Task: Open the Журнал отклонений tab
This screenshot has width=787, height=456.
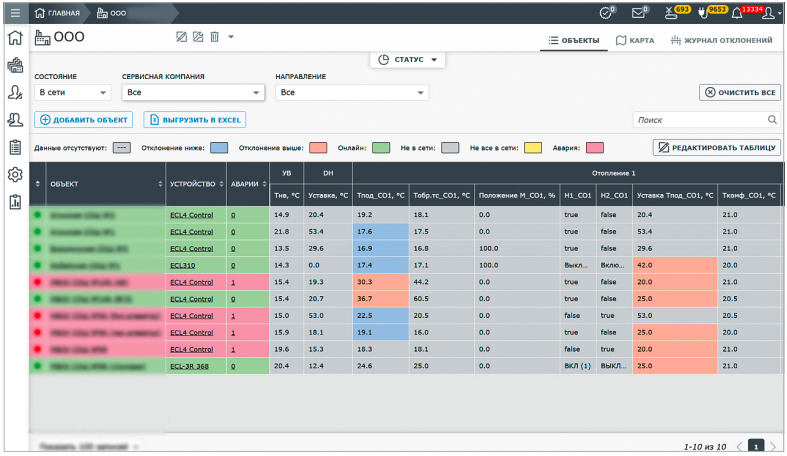Action: [x=721, y=41]
